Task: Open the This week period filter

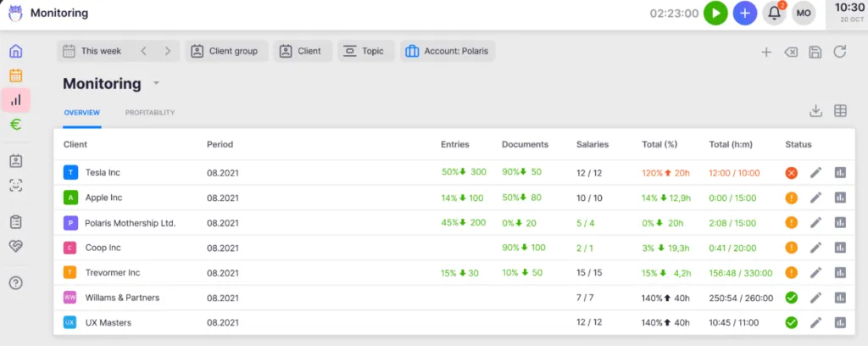Action: [95, 51]
